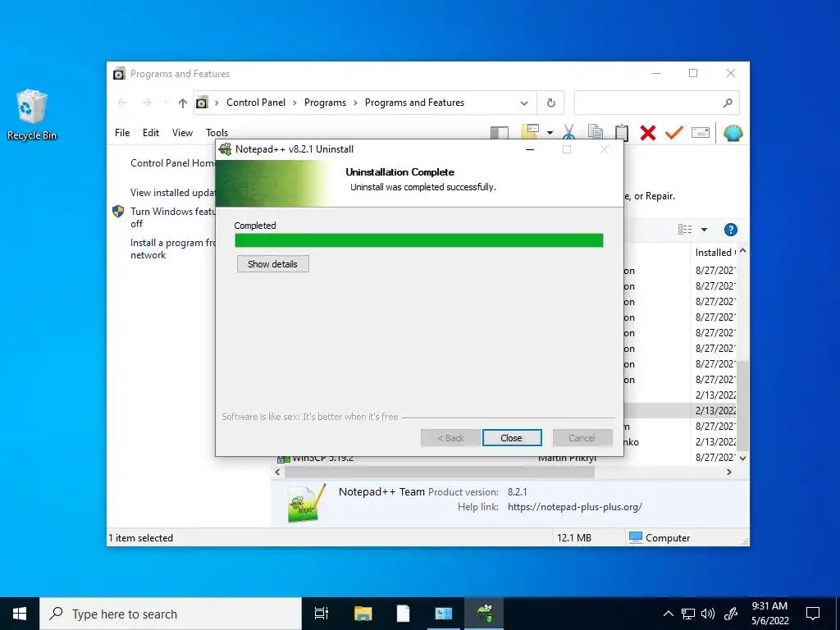
Task: Click the horizontal scrollbar left arrow
Action: 277,472
